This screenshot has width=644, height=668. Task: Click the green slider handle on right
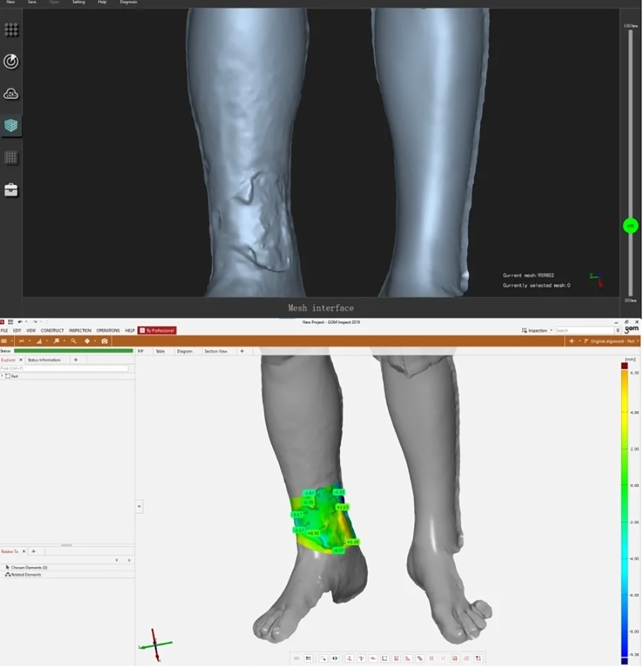click(630, 226)
